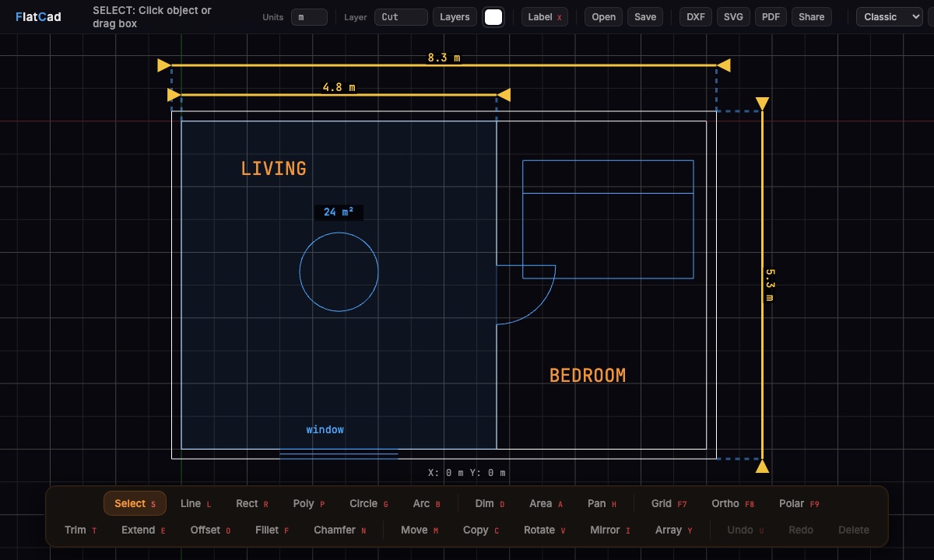The height and width of the screenshot is (560, 934).
Task: Toggle Polar tracking
Action: [x=799, y=503]
